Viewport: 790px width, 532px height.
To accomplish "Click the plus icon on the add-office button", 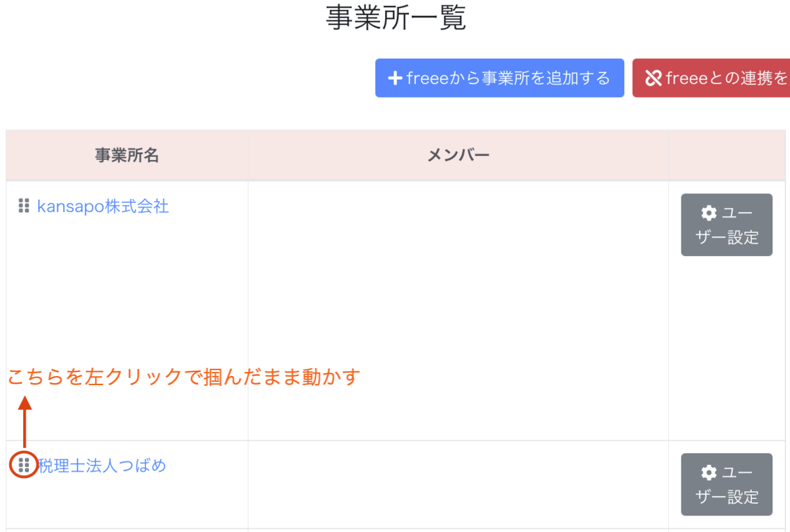I will point(395,78).
